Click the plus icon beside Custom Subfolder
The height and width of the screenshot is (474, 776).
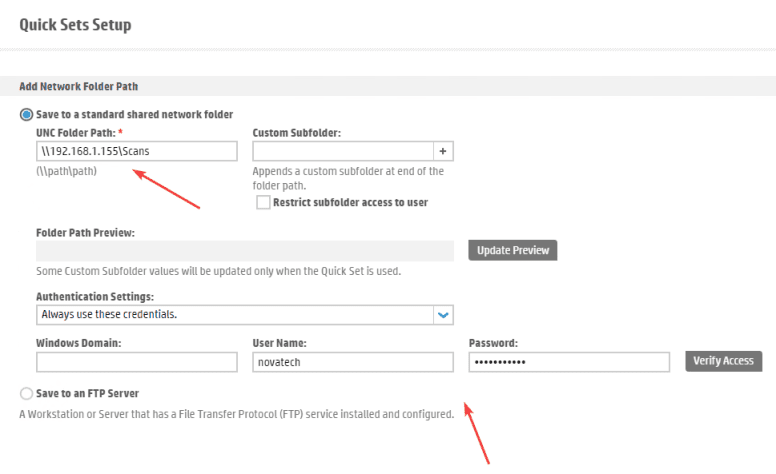(444, 151)
